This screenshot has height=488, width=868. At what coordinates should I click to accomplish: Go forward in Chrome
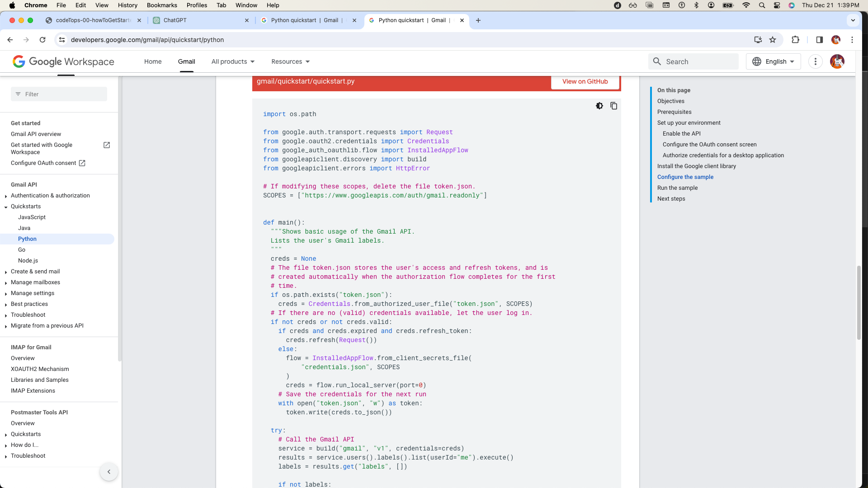pos(26,40)
